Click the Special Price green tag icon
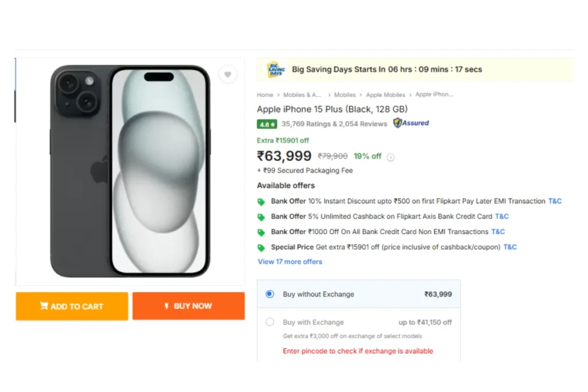Image resolution: width=588 pixels, height=392 pixels. click(x=261, y=248)
